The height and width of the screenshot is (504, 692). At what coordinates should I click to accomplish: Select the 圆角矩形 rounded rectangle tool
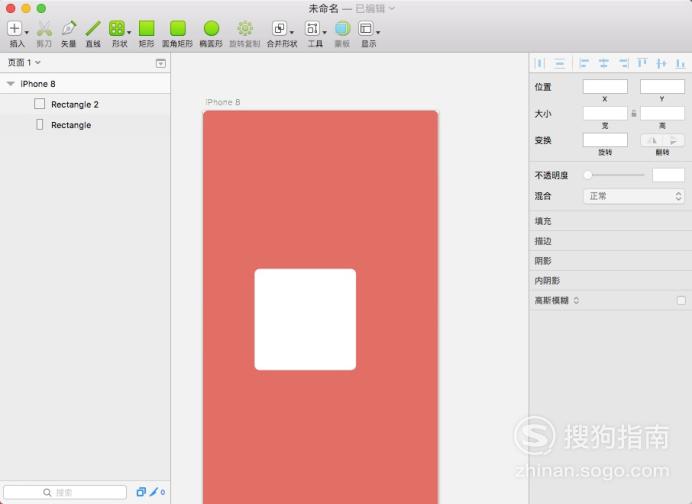click(178, 28)
